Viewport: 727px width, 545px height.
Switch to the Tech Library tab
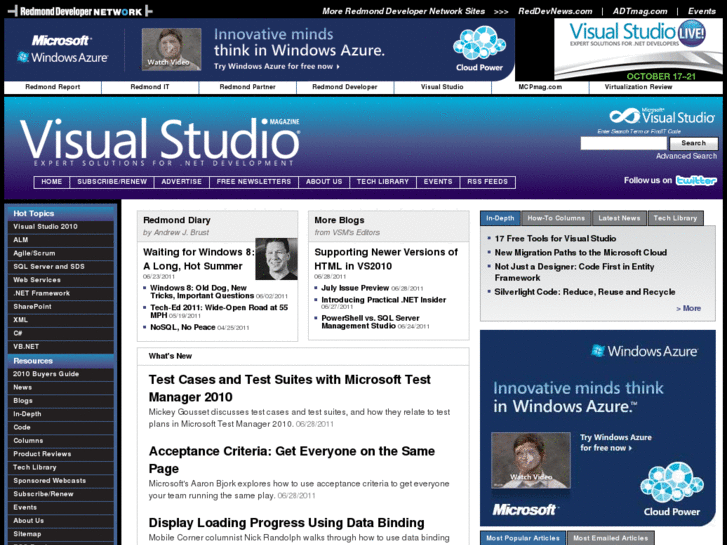click(x=676, y=218)
